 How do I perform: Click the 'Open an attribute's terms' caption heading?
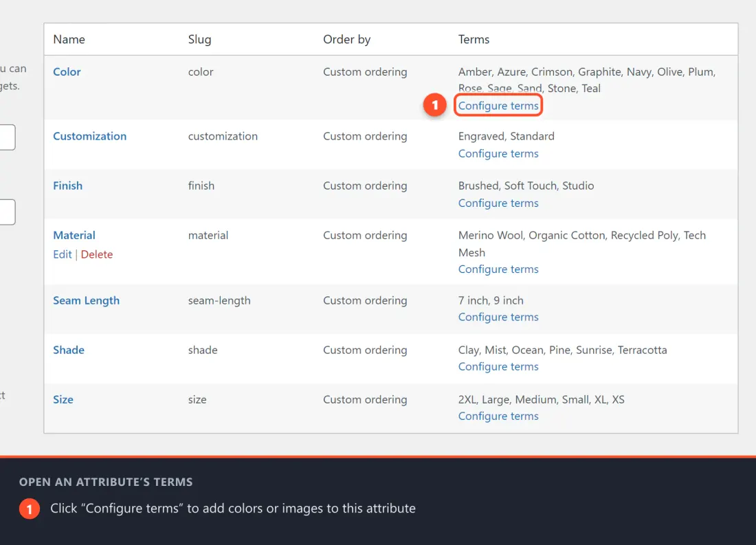click(106, 482)
